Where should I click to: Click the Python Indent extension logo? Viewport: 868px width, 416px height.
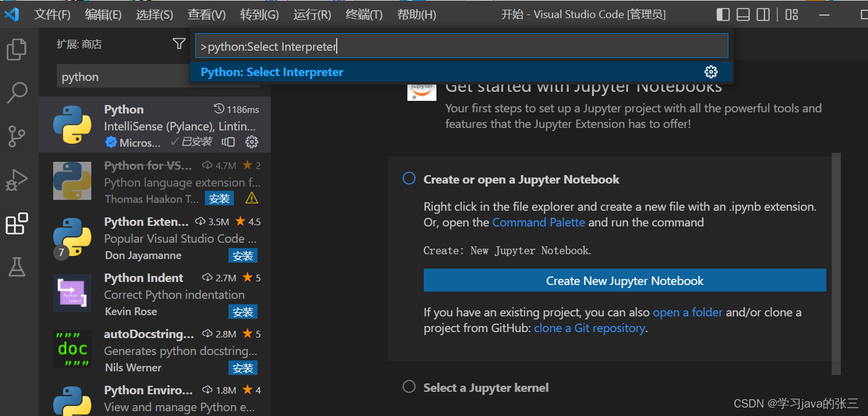72,293
